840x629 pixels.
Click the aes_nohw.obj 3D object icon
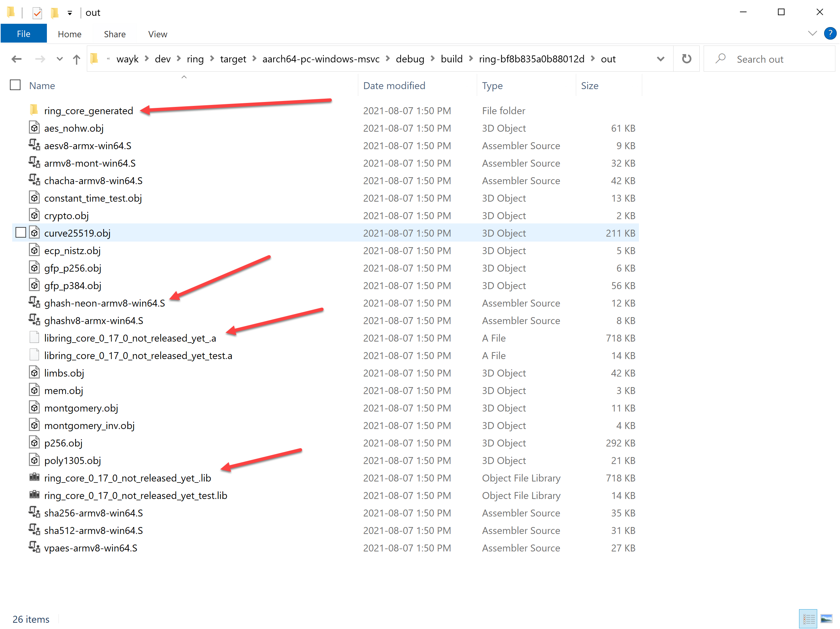(34, 128)
